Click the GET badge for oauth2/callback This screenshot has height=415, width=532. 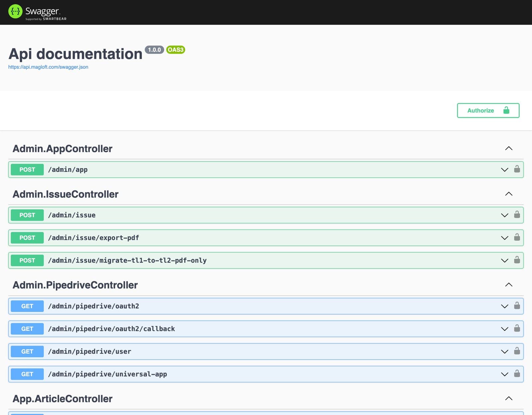[27, 329]
